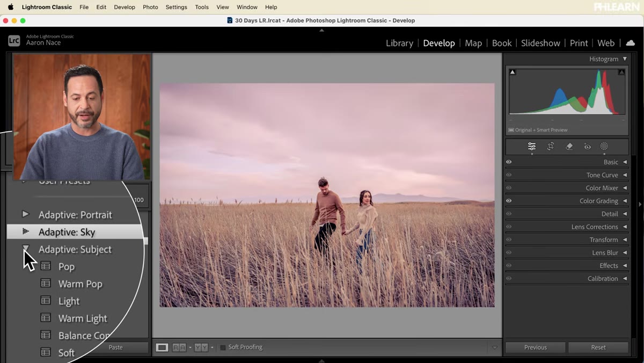The image size is (644, 363).
Task: Open Before/After Y|Y view icon
Action: coord(201,347)
